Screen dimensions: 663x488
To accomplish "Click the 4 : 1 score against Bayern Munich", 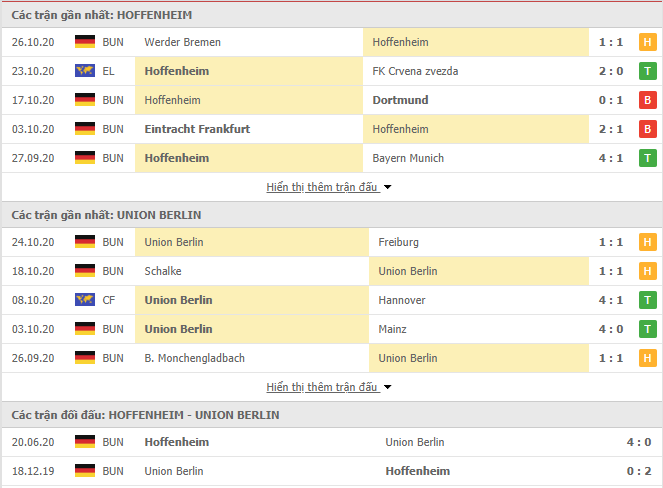I will point(611,158).
